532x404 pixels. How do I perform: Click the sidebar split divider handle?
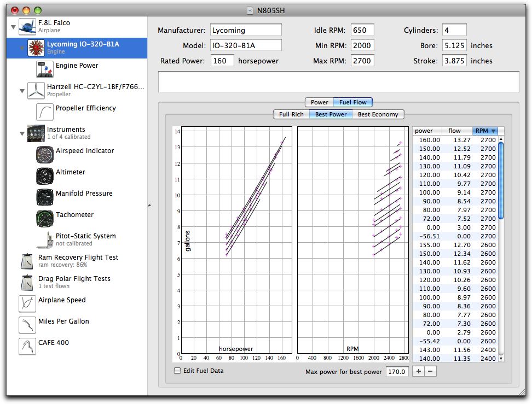(x=149, y=206)
